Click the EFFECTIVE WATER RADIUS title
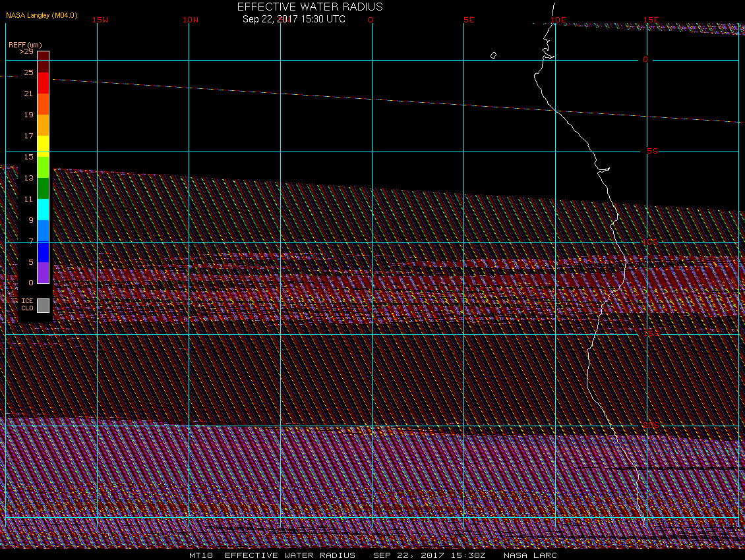745x560 pixels. 310,7
